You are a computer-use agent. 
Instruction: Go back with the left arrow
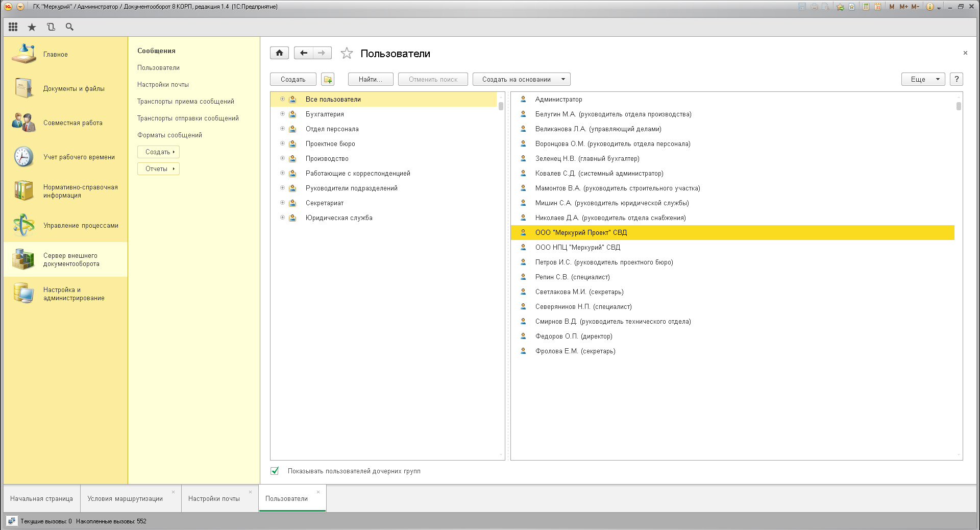click(304, 53)
